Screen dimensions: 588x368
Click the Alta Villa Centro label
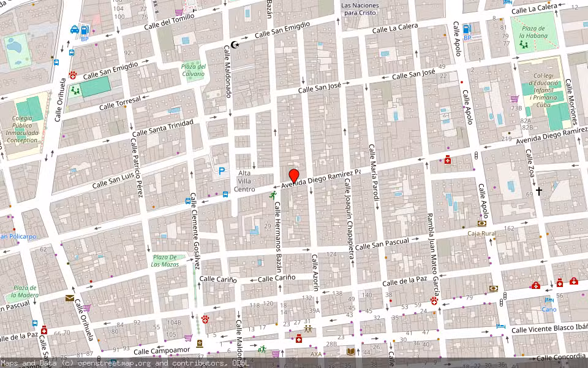click(x=244, y=181)
